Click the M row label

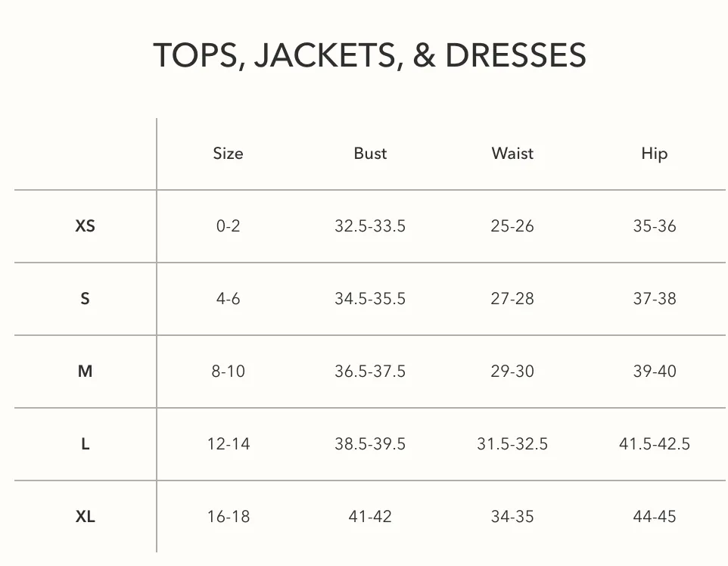pyautogui.click(x=85, y=371)
